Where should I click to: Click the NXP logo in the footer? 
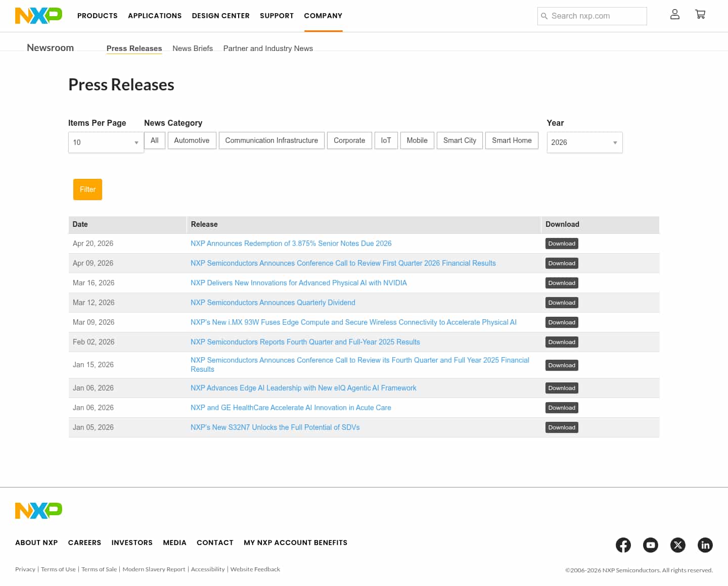[x=38, y=511]
